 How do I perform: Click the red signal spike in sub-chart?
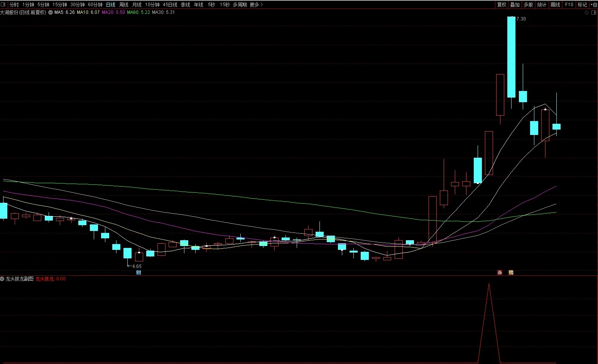[489, 323]
